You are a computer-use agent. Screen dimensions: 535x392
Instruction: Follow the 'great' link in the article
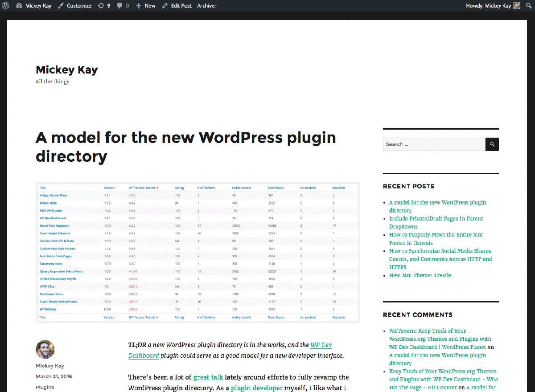click(201, 377)
